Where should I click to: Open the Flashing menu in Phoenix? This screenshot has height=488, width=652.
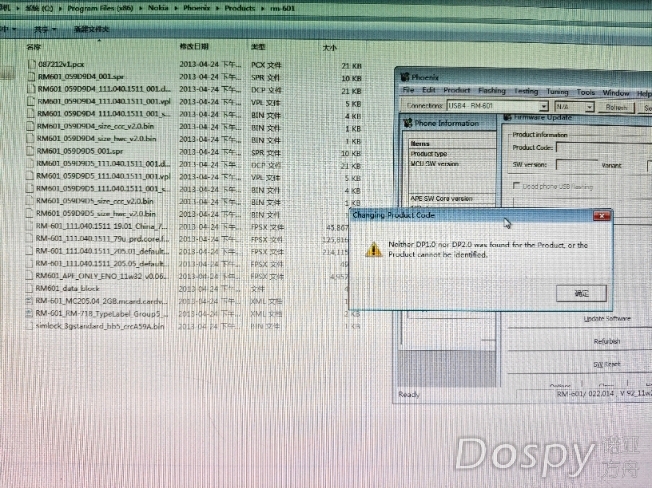[493, 91]
